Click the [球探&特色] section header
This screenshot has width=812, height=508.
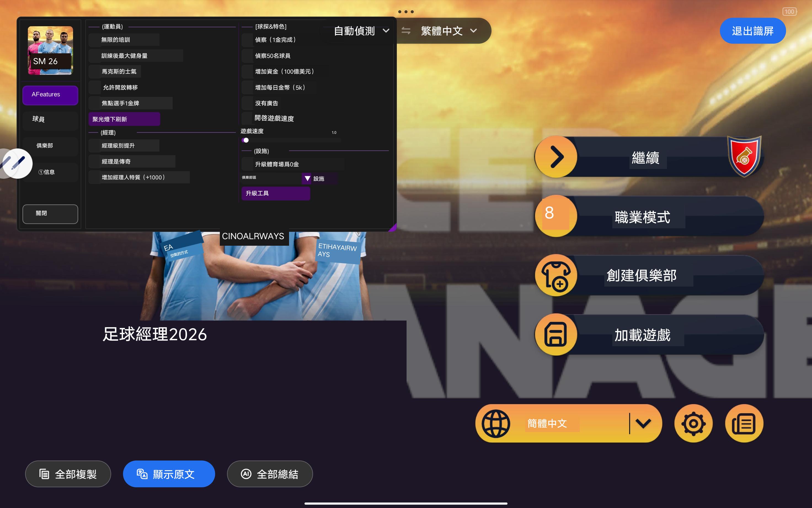(271, 27)
